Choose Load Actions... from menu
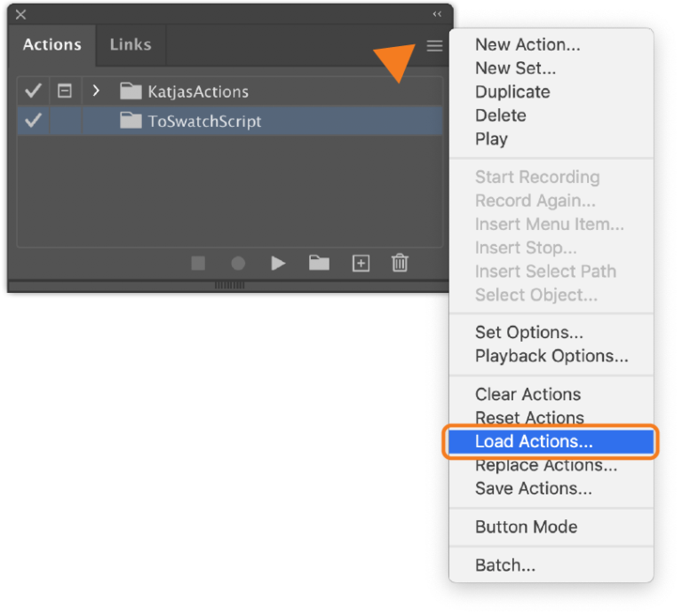 (x=534, y=441)
